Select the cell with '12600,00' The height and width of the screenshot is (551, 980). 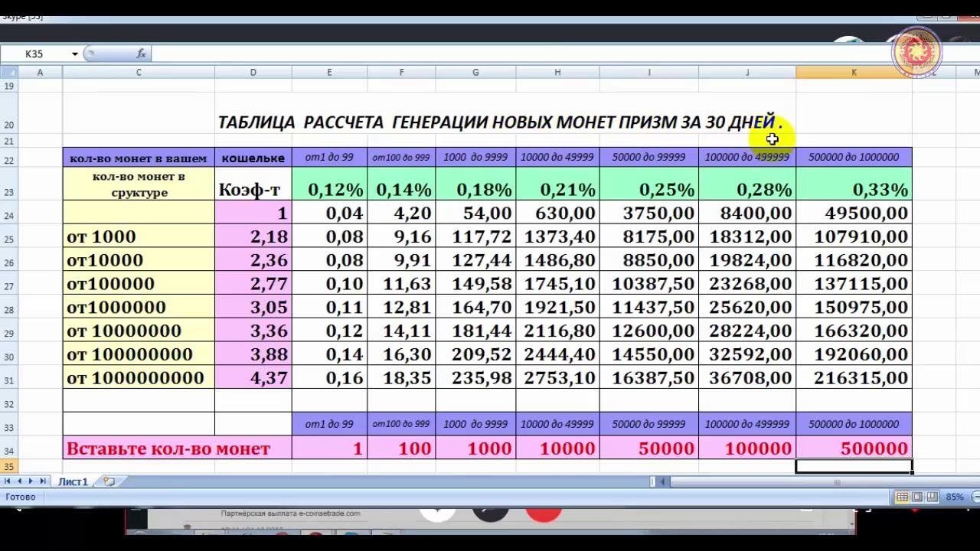coord(649,331)
